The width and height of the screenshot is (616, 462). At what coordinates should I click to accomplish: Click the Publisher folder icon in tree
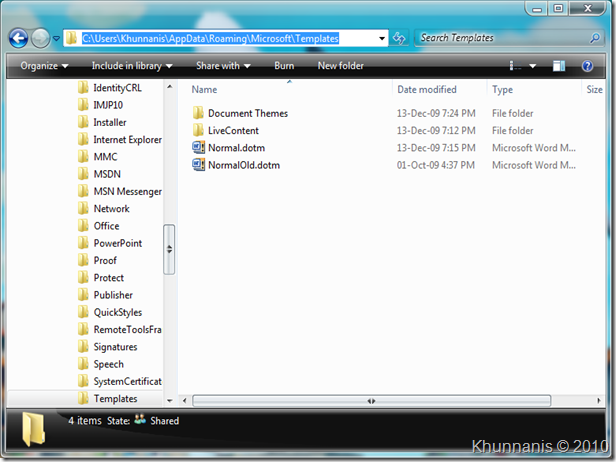(x=83, y=295)
